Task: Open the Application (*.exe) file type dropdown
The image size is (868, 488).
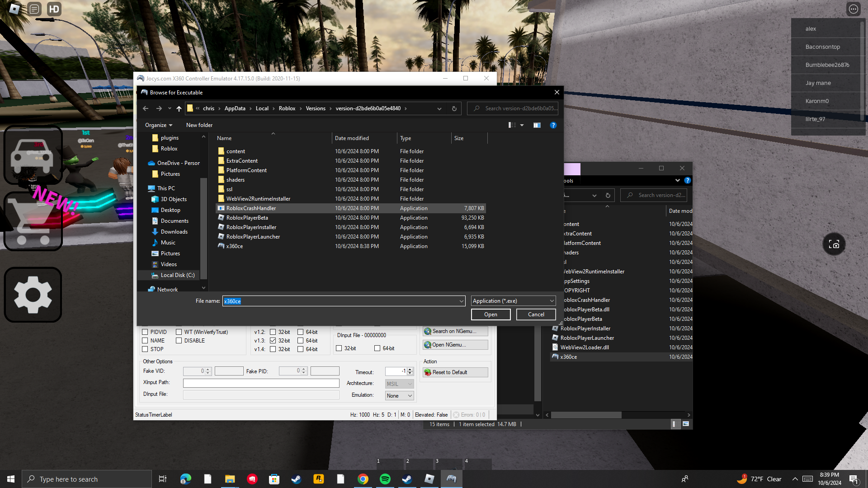Action: point(513,301)
